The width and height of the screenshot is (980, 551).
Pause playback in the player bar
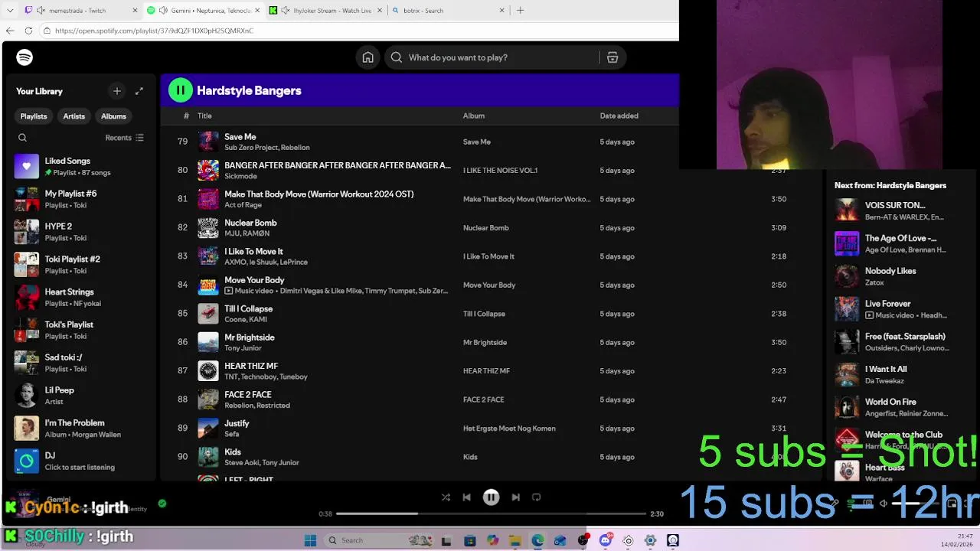(492, 497)
